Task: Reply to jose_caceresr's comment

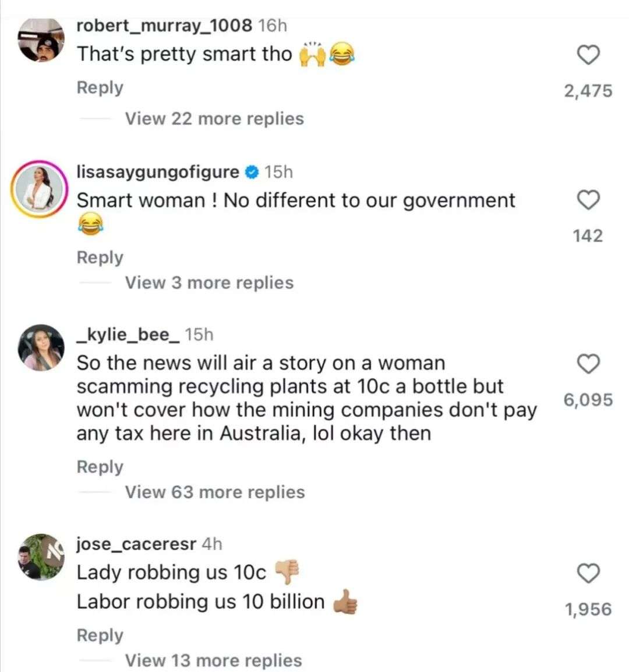Action: 100,635
